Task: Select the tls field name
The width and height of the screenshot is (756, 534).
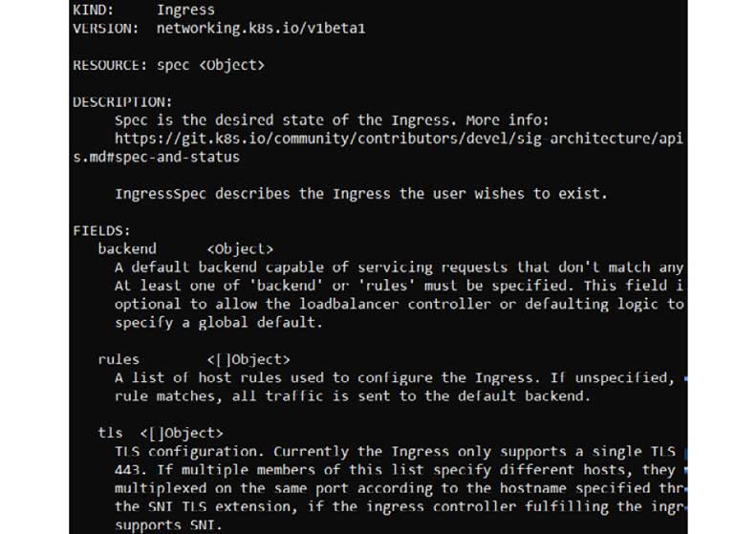Action: click(x=111, y=433)
